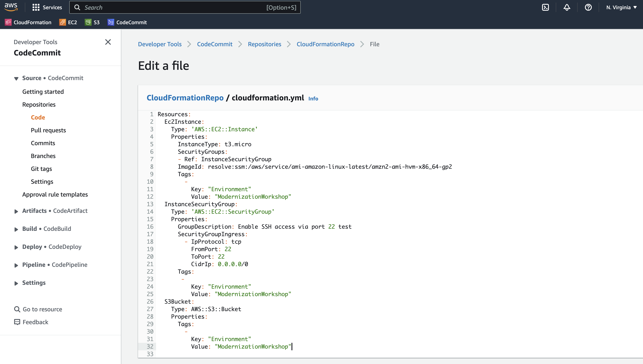Open CodeCommit favorites shortcut
Viewport: 643px width, 364px height.
tap(127, 22)
